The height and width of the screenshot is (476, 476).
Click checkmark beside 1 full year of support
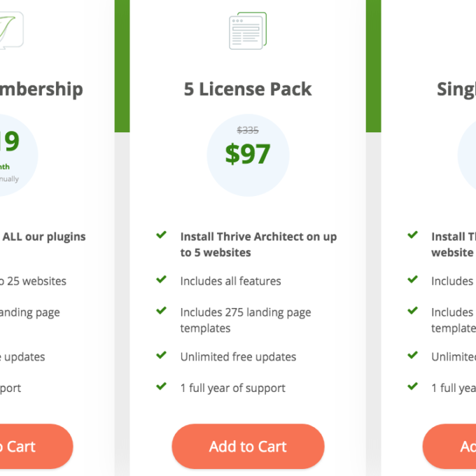point(162,386)
